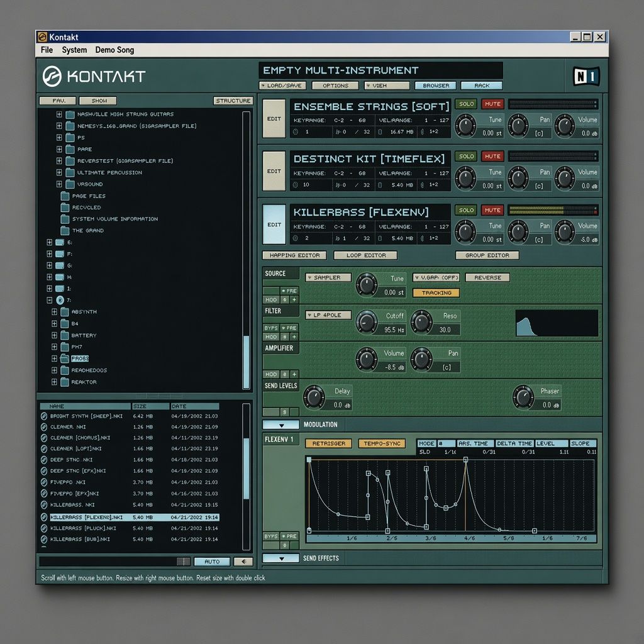Viewport: 644px width, 644px height.
Task: Toggle the Tracking button in Source
Action: [x=436, y=293]
